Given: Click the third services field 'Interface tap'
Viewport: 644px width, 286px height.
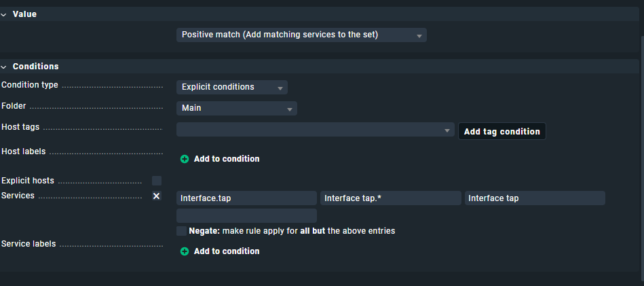Looking at the screenshot, I should tap(534, 198).
